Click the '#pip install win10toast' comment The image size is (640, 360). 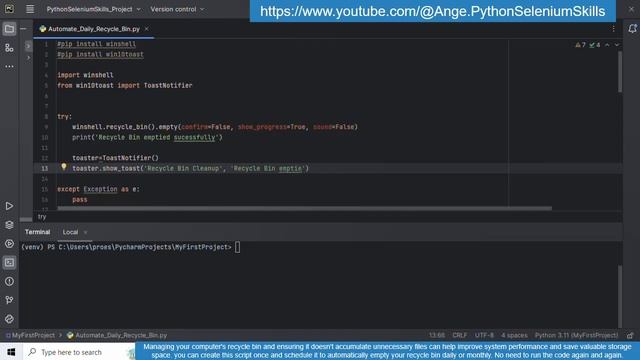(x=100, y=54)
